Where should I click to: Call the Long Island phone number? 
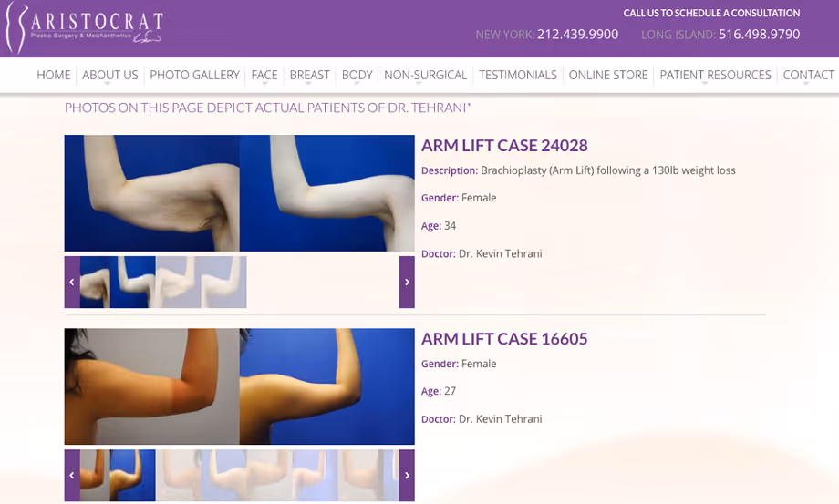[x=759, y=35]
